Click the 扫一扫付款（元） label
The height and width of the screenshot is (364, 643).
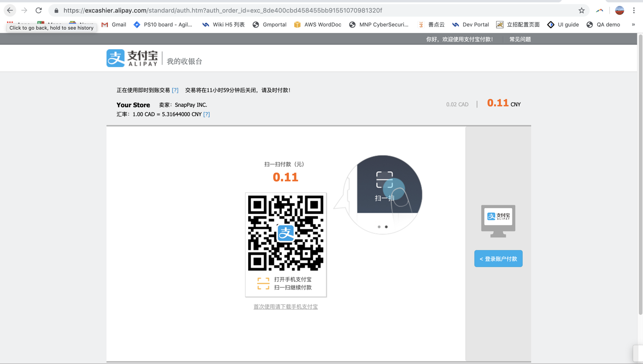(284, 164)
